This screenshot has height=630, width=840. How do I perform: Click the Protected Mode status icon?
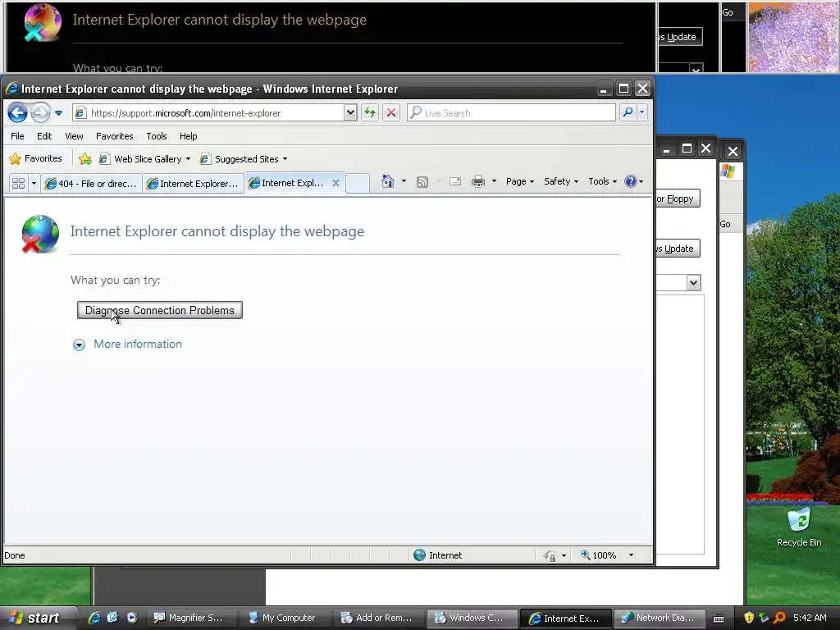[x=550, y=555]
